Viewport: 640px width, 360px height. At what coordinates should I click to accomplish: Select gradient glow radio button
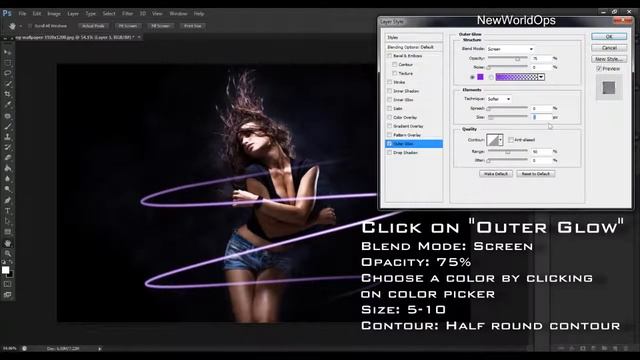tap(491, 77)
